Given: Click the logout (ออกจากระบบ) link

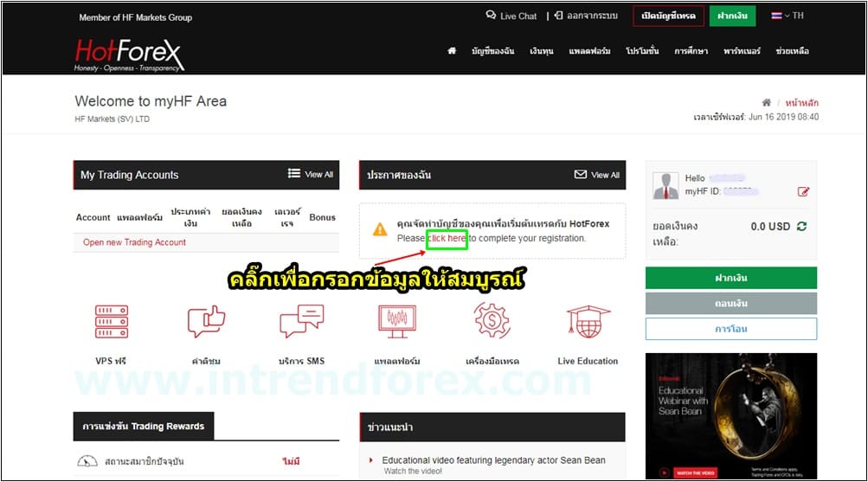Looking at the screenshot, I should [586, 16].
